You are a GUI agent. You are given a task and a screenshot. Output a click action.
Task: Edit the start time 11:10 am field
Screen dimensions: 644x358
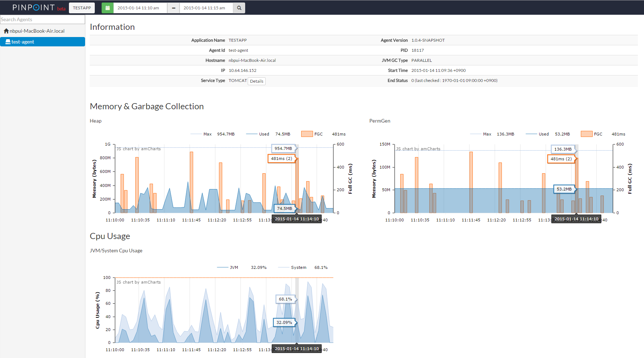[140, 8]
